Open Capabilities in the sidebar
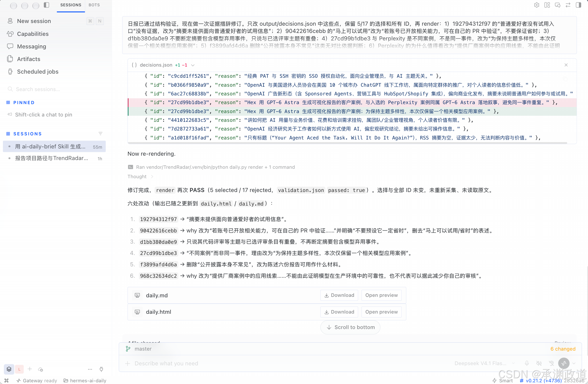 pos(33,34)
